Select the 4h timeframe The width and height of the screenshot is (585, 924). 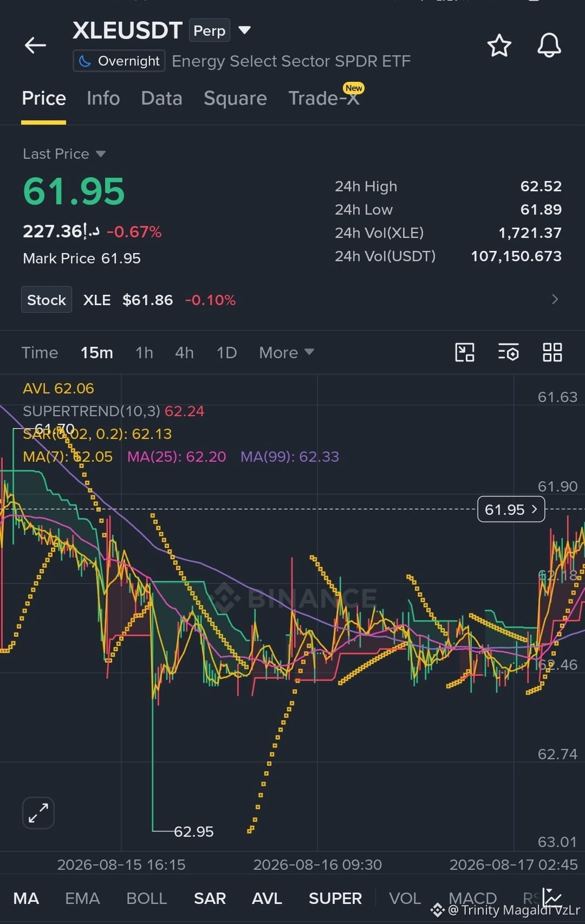tap(184, 353)
